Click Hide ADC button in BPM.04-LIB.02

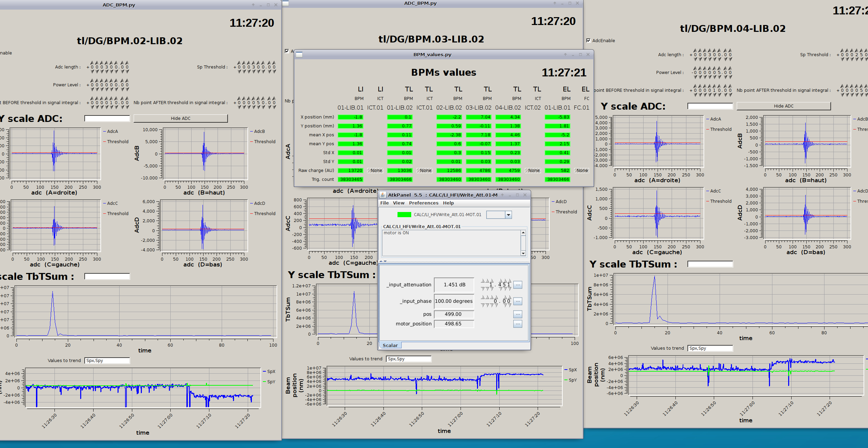coord(783,106)
